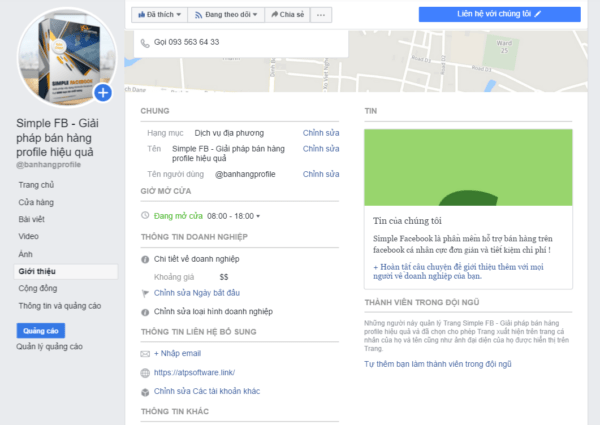Click the envelope icon next to Nhập email

(x=145, y=354)
